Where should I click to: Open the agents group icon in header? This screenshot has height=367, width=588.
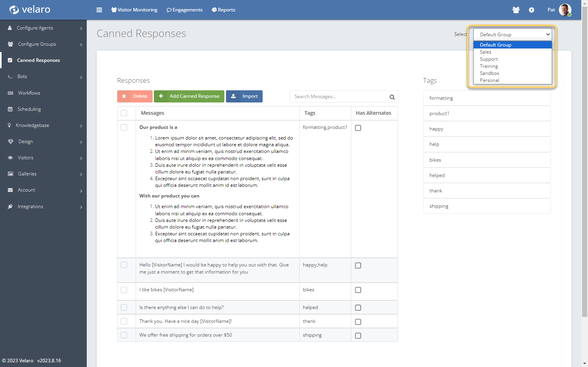[x=516, y=10]
